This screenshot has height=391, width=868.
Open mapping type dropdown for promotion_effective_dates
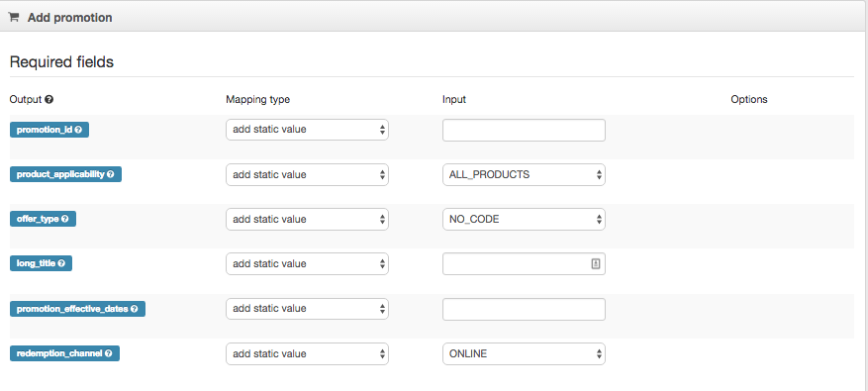pos(307,309)
